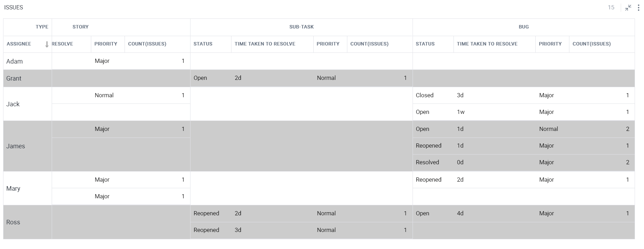The height and width of the screenshot is (249, 644).
Task: Select the TYPE header label
Action: pos(42,27)
